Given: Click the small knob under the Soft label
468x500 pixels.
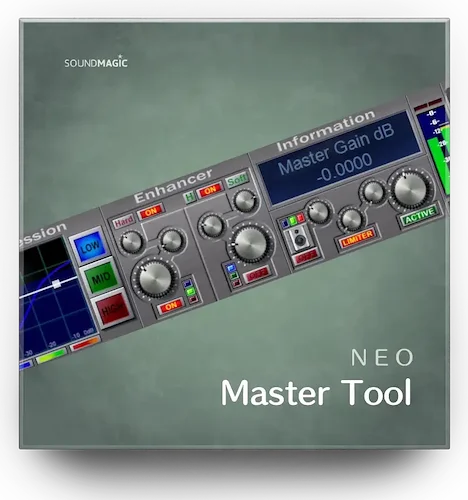Looking at the screenshot, I should (x=245, y=201).
